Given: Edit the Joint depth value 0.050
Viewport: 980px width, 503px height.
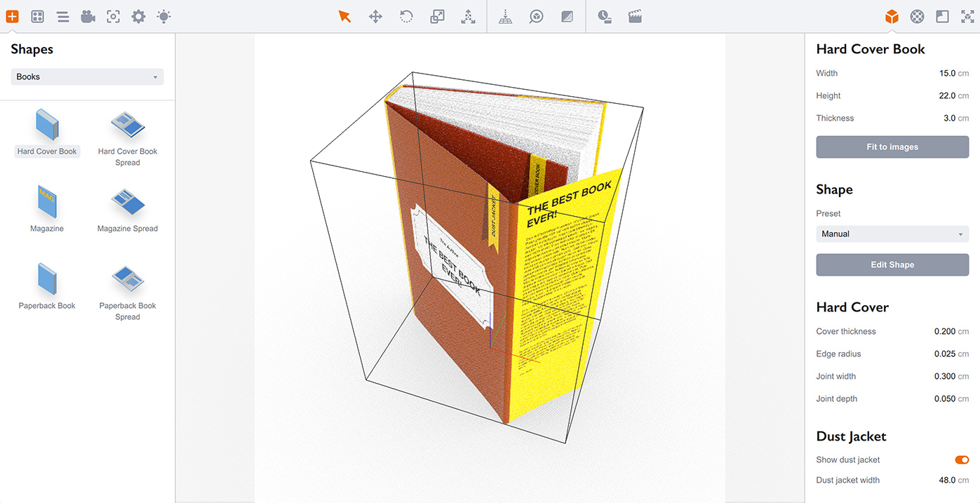Looking at the screenshot, I should click(945, 399).
